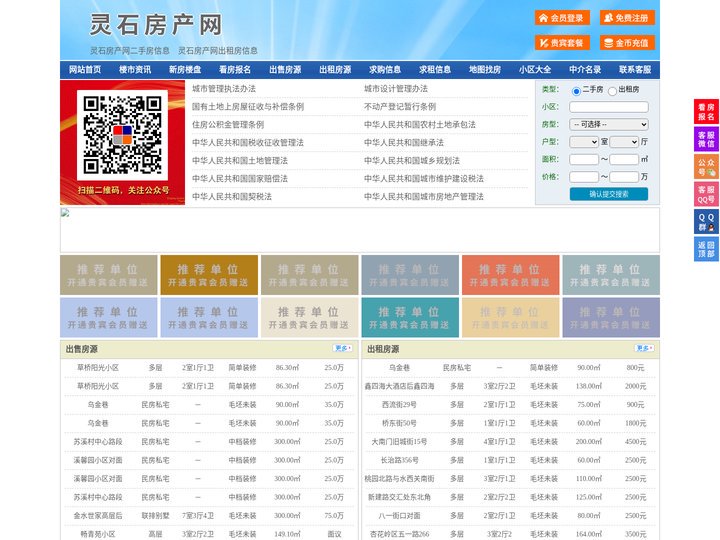Open 中华人民共和国继承法 link
This screenshot has width=720, height=540.
tap(404, 142)
